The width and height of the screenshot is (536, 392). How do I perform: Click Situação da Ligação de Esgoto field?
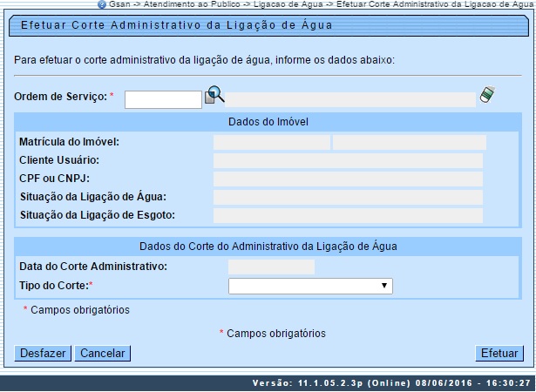348,216
